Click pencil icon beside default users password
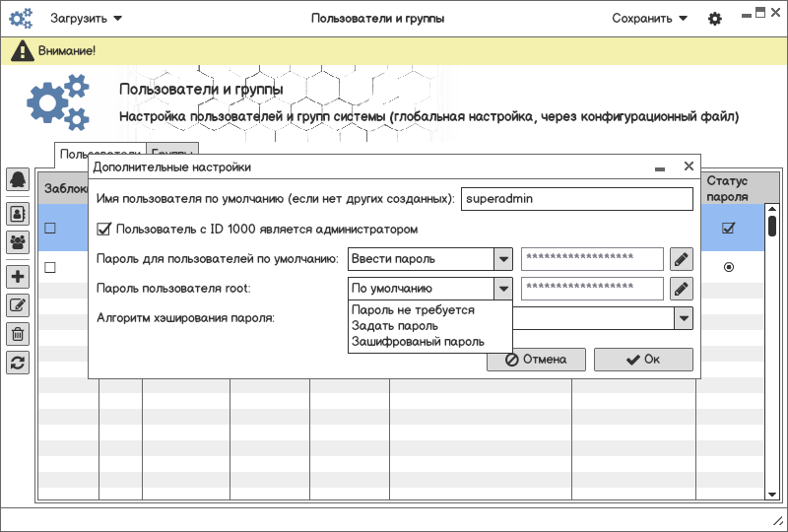Screen dimensions: 788x532 (682, 259)
